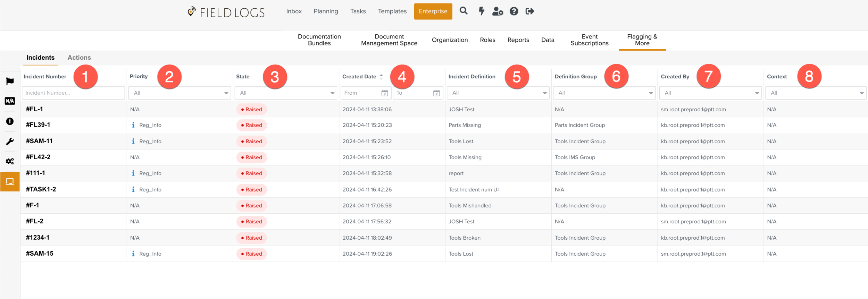
Task: Open the Roles section
Action: pos(487,40)
